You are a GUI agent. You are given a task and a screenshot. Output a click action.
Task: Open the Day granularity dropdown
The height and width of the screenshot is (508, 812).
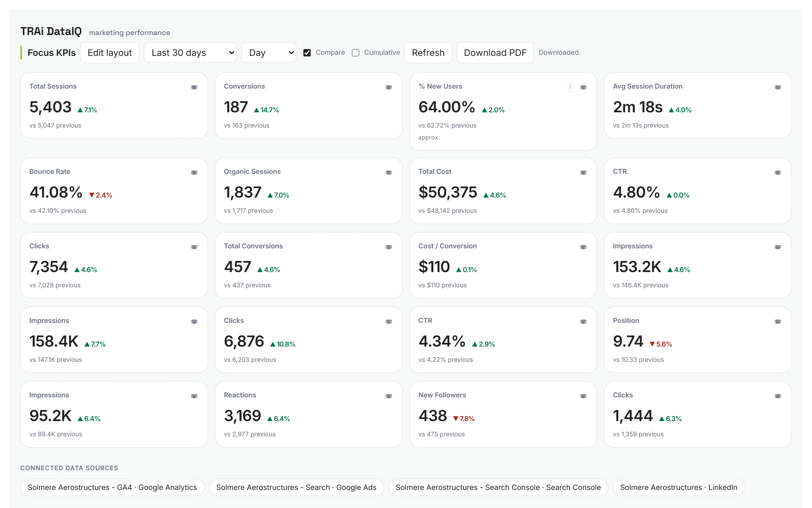(x=269, y=52)
